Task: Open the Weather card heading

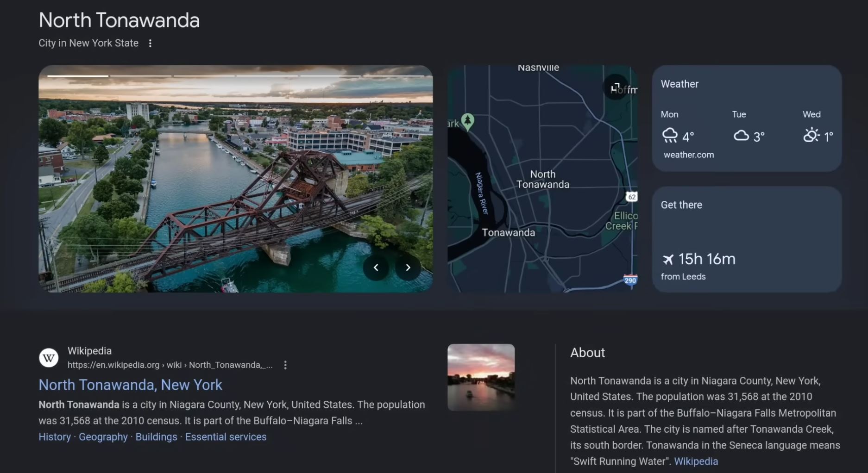Action: click(679, 84)
